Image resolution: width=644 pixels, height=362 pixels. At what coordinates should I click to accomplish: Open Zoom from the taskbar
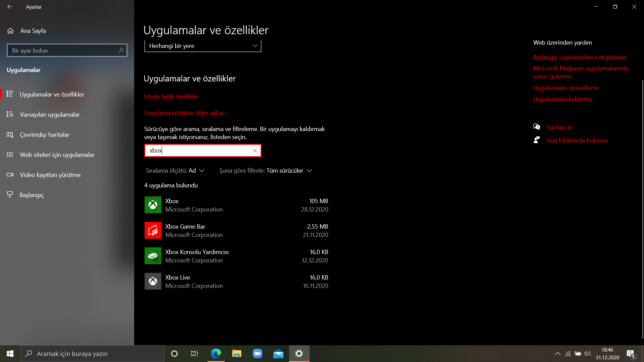tap(257, 354)
